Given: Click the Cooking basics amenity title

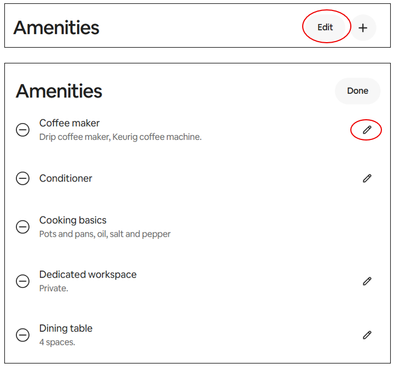Looking at the screenshot, I should coord(73,220).
